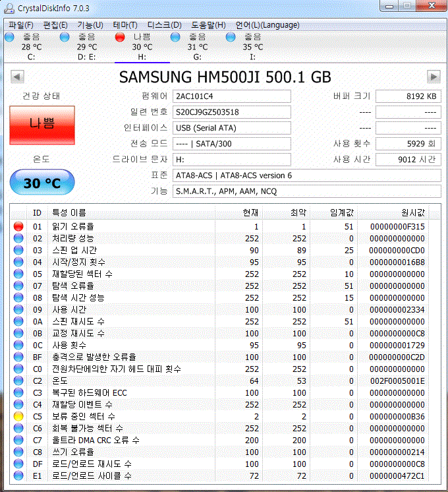This screenshot has width=448, height=492.
Task: Click the status icon for 03 스핀 업 시간
Action: coord(18,250)
